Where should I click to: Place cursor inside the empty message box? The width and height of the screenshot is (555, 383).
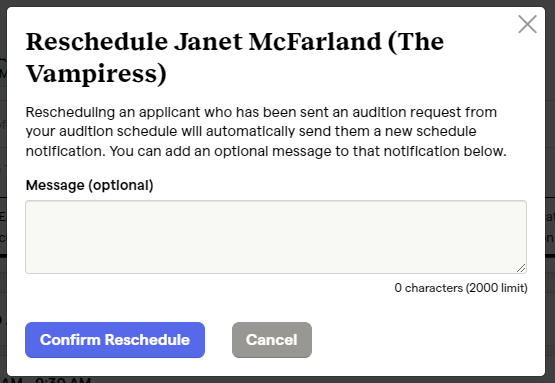coord(276,237)
